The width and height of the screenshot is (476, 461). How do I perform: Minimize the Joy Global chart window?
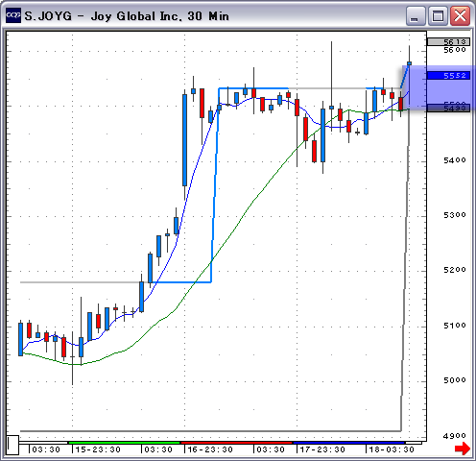pyautogui.click(x=416, y=15)
